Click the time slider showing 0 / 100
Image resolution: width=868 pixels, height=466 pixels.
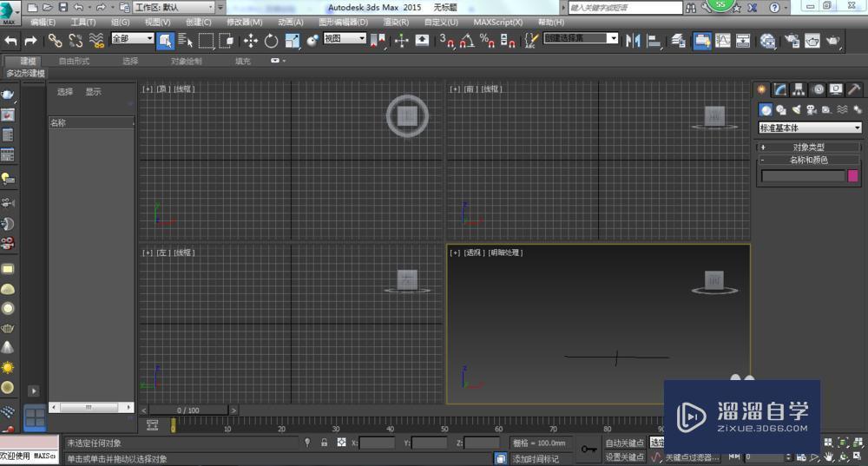(188, 410)
